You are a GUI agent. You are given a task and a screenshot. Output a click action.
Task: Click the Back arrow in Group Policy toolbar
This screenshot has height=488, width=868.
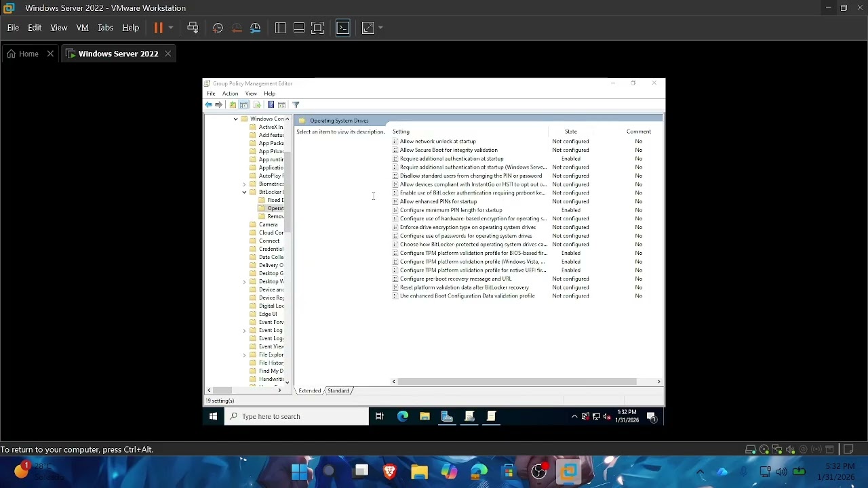tap(209, 104)
